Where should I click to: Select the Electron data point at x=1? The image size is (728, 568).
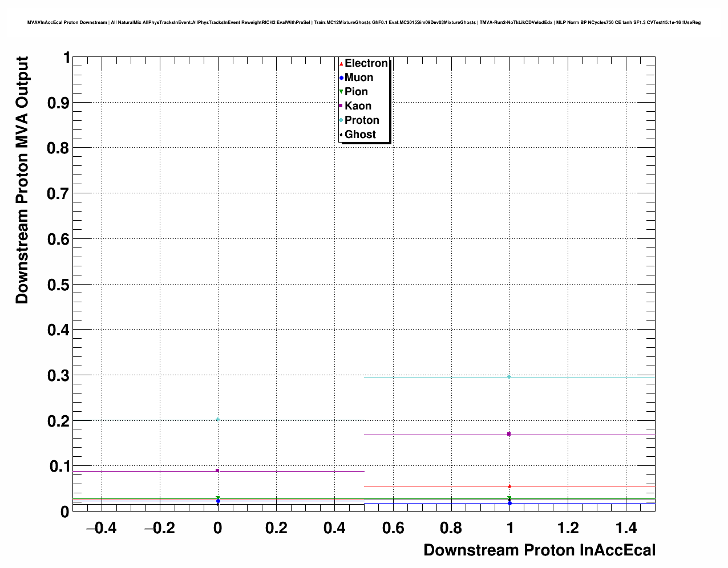click(509, 486)
